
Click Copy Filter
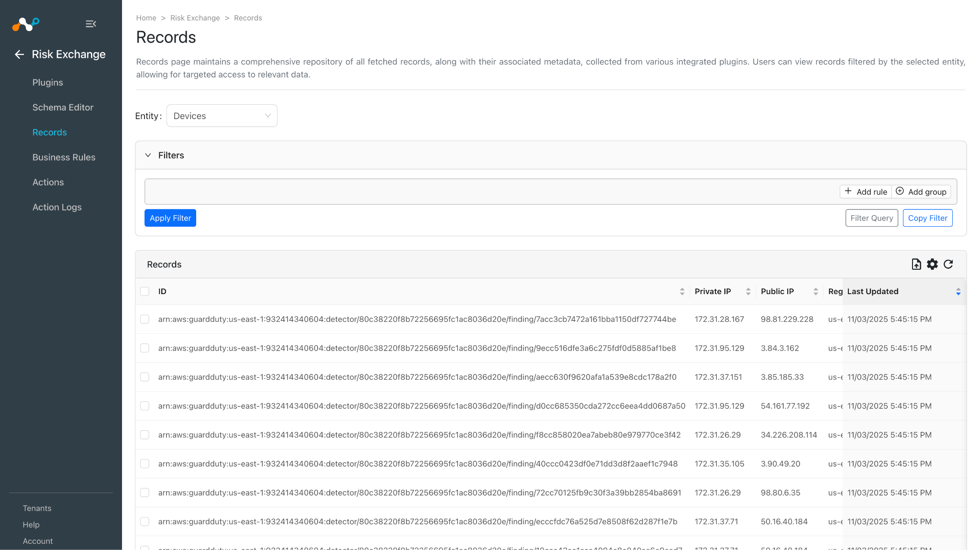point(928,218)
